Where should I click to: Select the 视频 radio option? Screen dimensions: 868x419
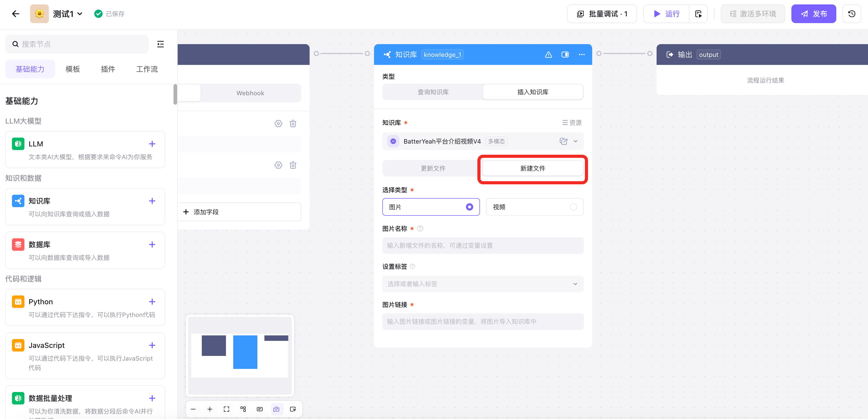pyautogui.click(x=573, y=207)
